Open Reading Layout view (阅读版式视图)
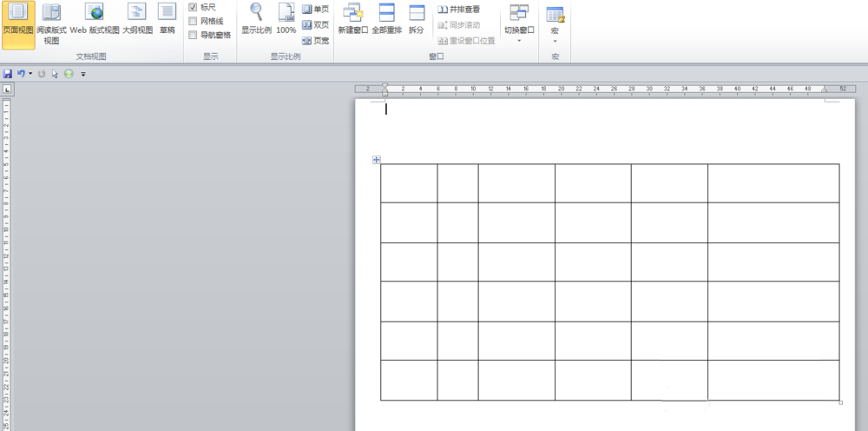 51,24
